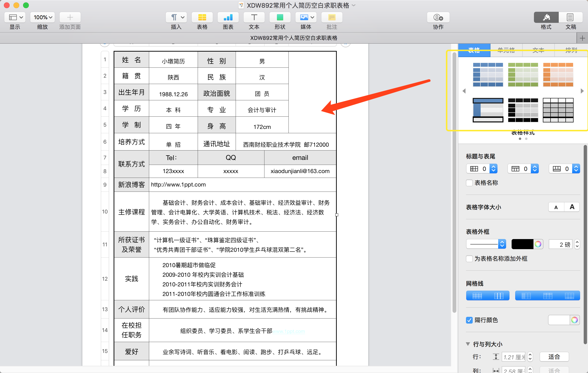The height and width of the screenshot is (373, 588).
Task: Apply the green table style
Action: (523, 75)
